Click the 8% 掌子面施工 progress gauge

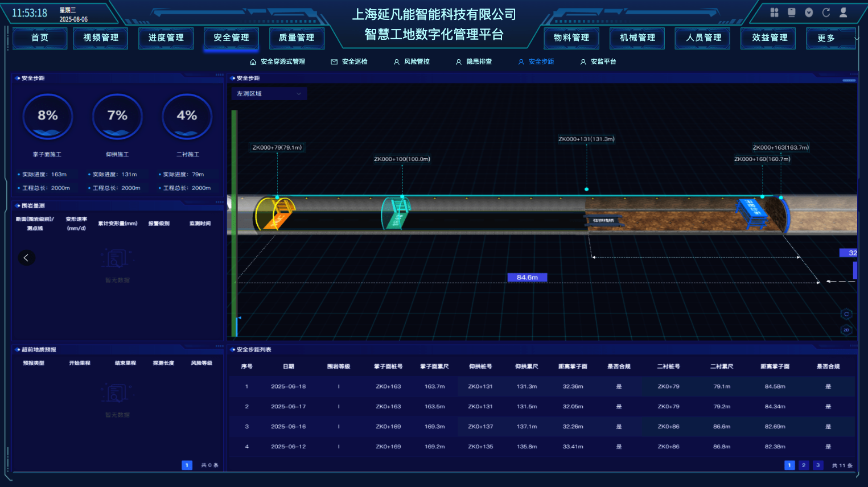tap(48, 117)
